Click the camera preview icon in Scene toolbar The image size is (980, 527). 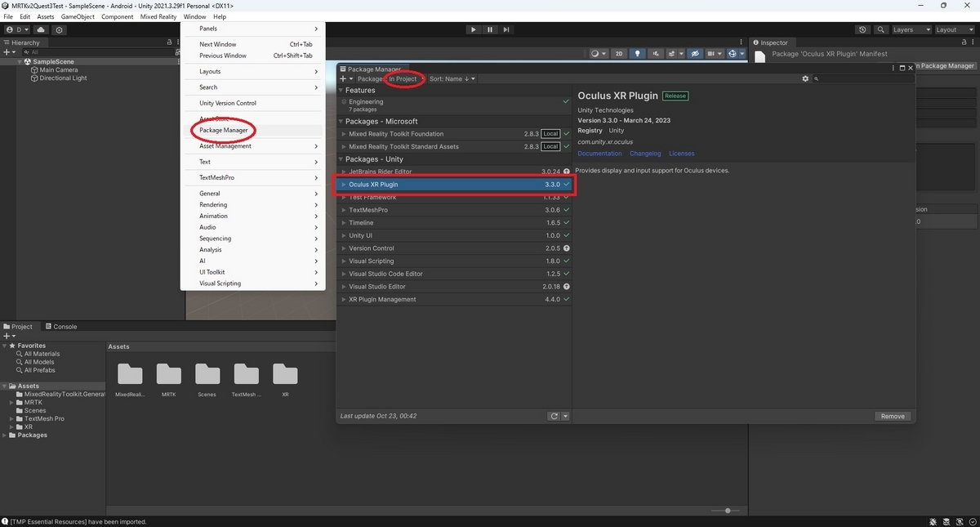712,53
